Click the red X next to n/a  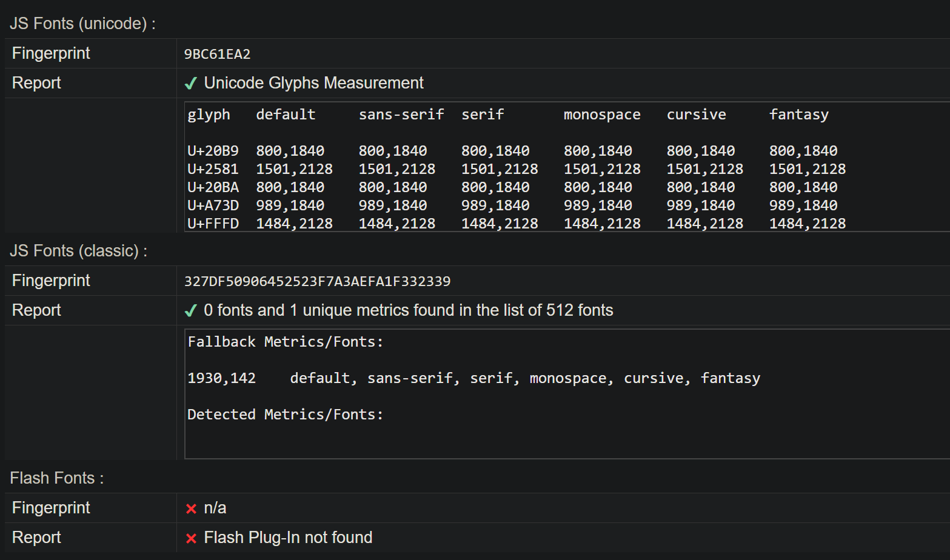(x=191, y=508)
